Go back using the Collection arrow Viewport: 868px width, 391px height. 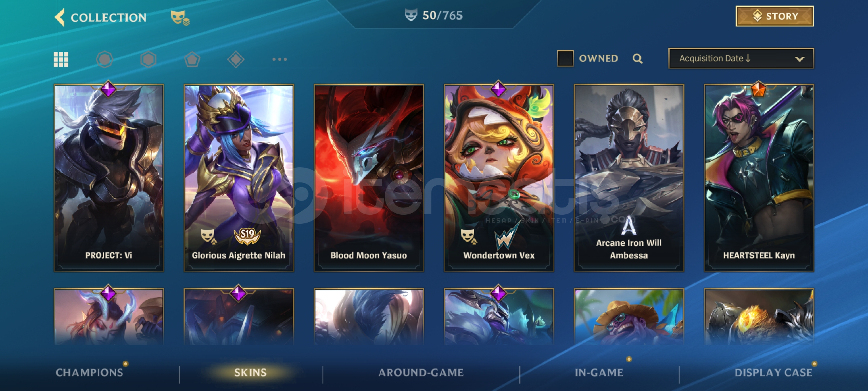coord(60,17)
